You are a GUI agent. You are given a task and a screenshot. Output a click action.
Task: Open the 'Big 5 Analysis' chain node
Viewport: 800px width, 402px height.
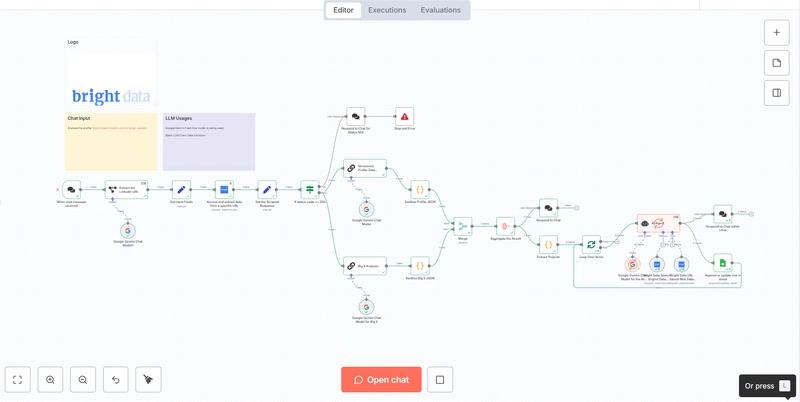[x=365, y=266]
